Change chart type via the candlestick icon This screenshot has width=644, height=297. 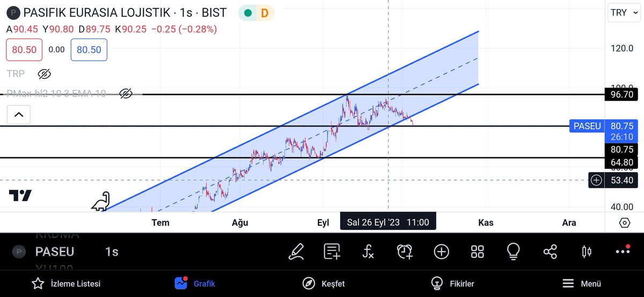(x=586, y=251)
